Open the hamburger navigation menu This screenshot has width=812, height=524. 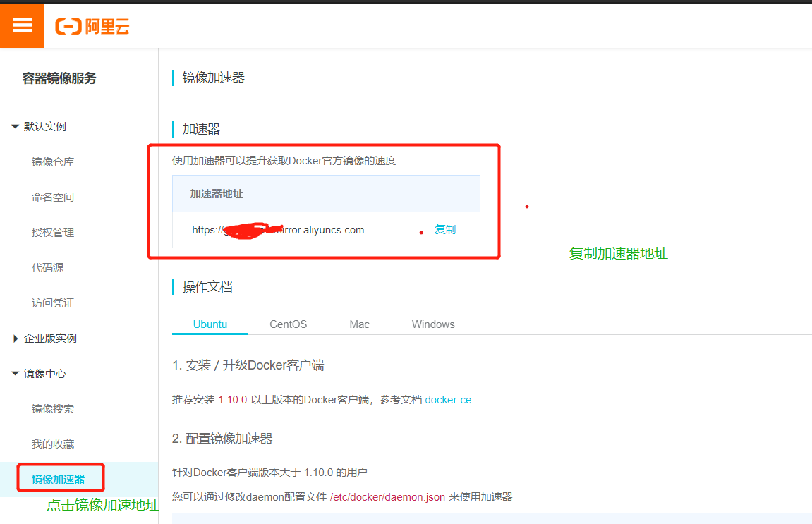click(22, 25)
